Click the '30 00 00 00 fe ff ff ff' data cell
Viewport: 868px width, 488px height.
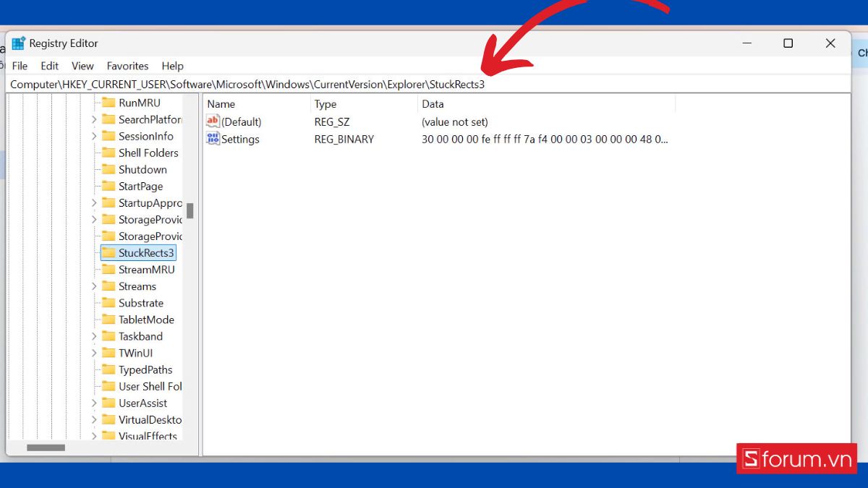point(545,139)
